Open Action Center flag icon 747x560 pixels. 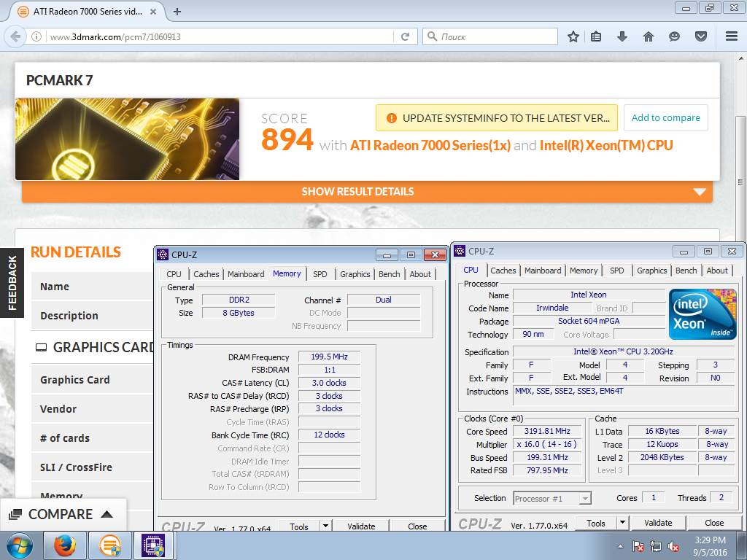click(638, 546)
